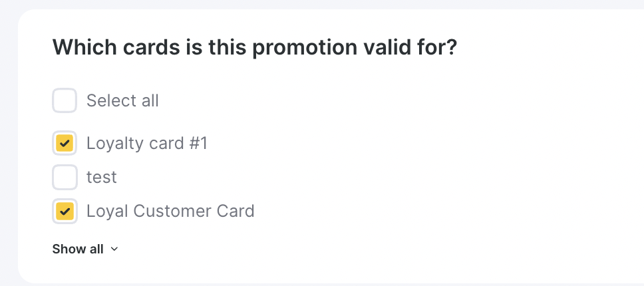
Task: Click the blank white area of the card panel
Action: coord(432,166)
